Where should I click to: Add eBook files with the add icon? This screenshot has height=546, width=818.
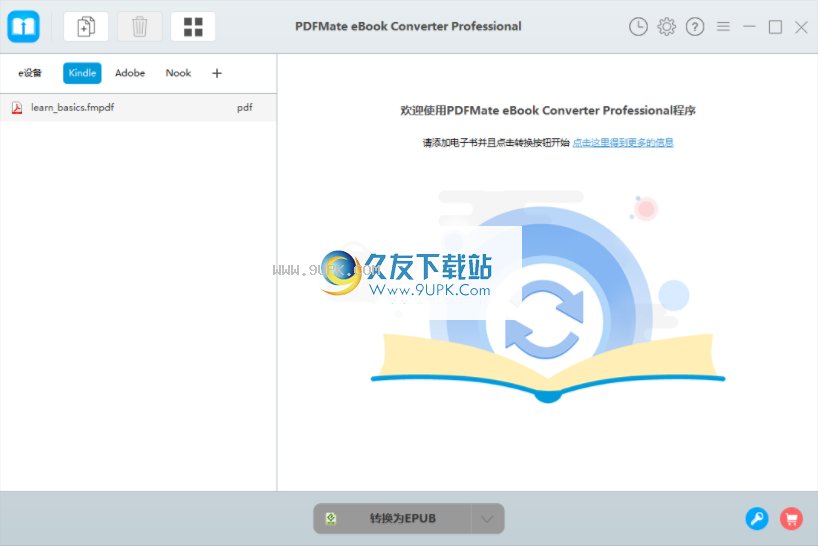click(86, 26)
